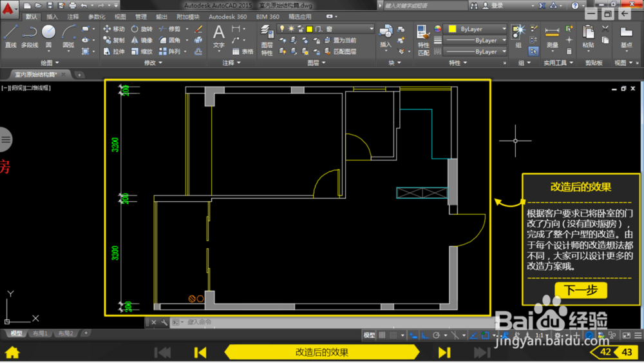The height and width of the screenshot is (363, 644).
Task: Select the Polyline (多段线) tool
Action: pos(30,36)
